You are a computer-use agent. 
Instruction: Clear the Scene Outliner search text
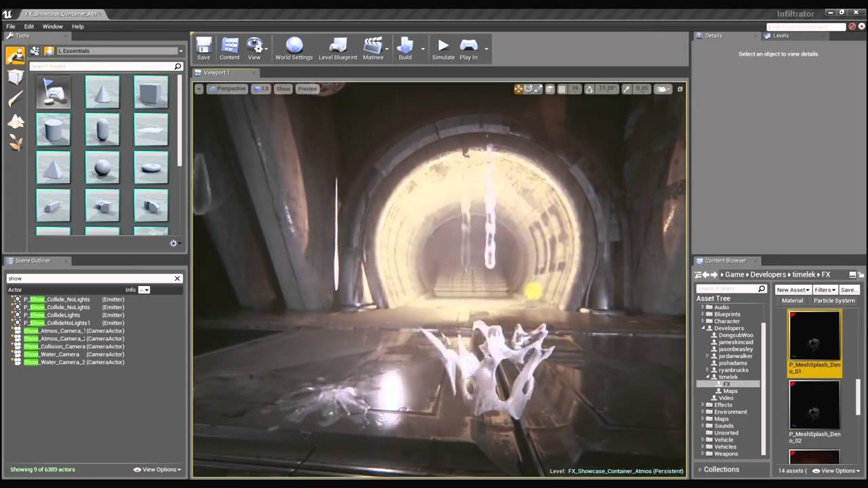(178, 279)
